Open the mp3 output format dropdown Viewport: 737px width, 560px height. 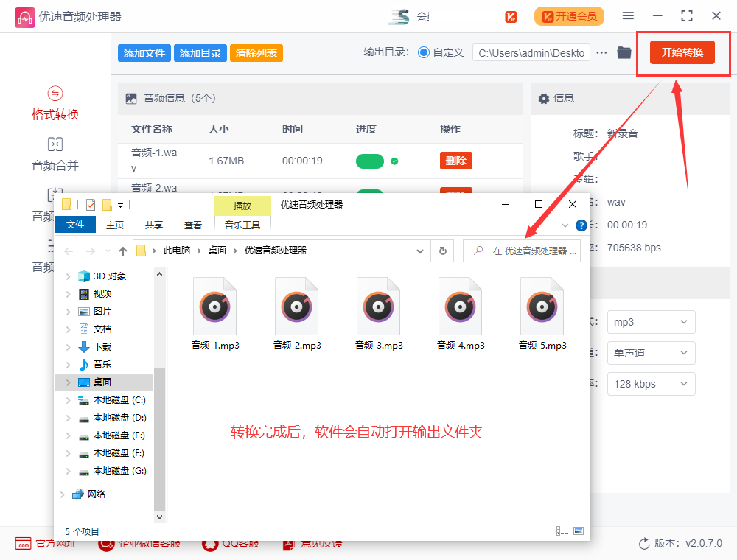[651, 322]
